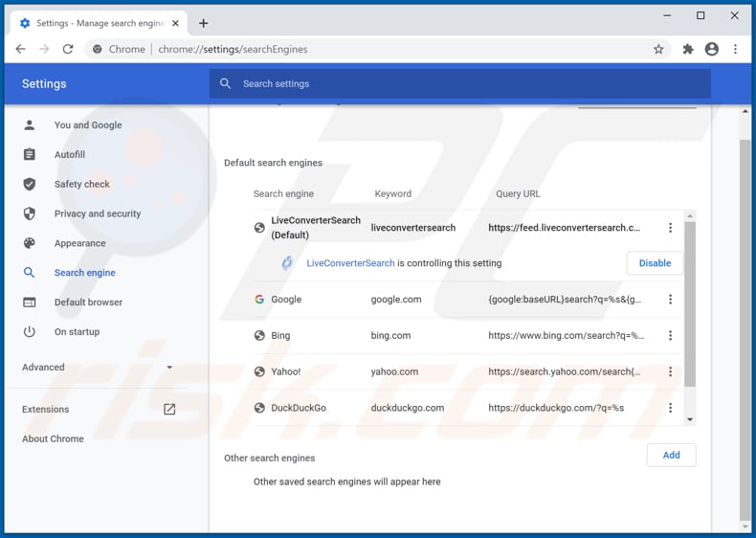Click the search engines list scrollbar thumb
The height and width of the screenshot is (538, 756).
[690, 304]
